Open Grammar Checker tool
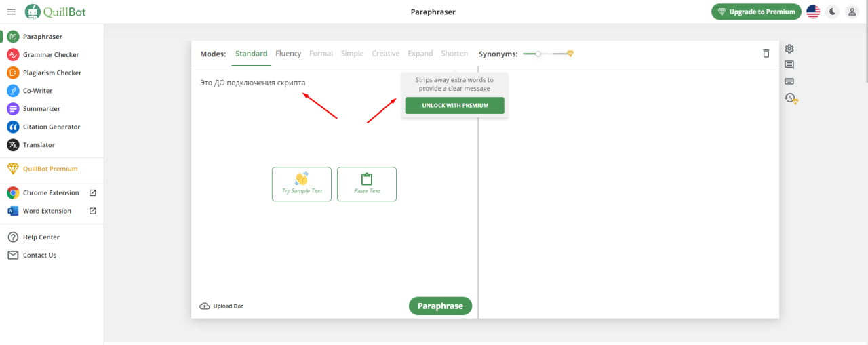 (52, 55)
